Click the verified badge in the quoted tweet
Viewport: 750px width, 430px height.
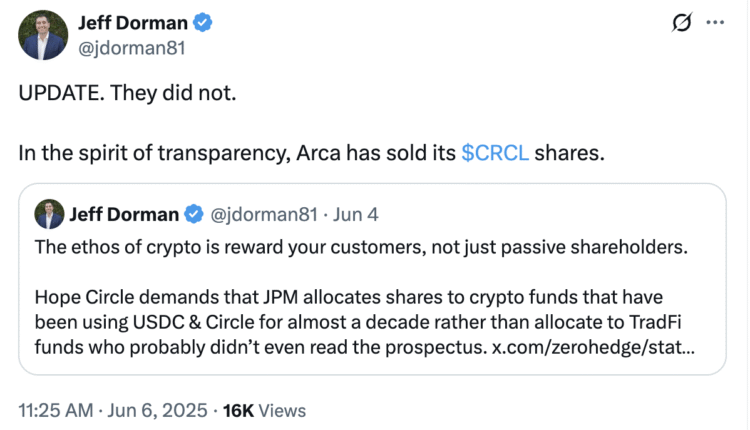point(193,214)
